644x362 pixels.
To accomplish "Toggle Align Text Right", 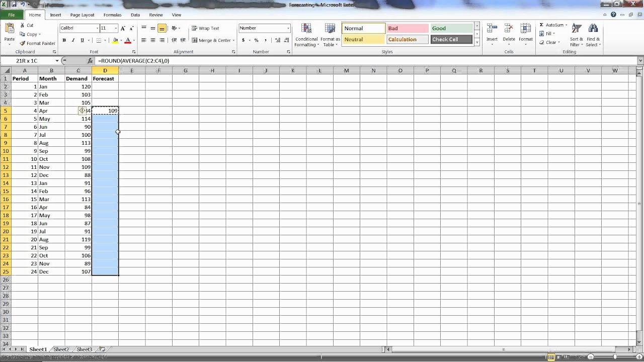I will (x=162, y=40).
